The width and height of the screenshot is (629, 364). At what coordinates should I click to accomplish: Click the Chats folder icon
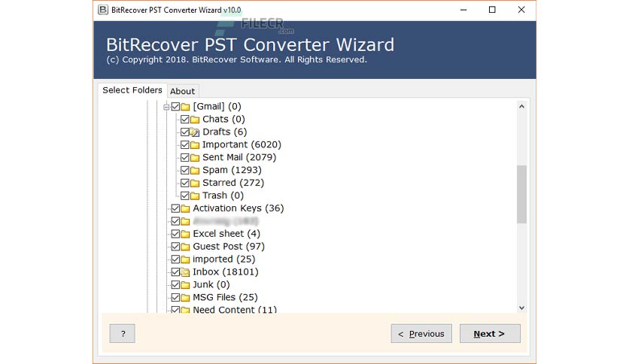tap(195, 120)
